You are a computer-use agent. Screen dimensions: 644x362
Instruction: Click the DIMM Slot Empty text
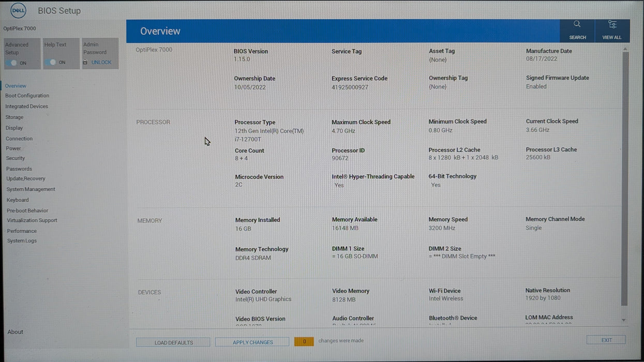462,257
